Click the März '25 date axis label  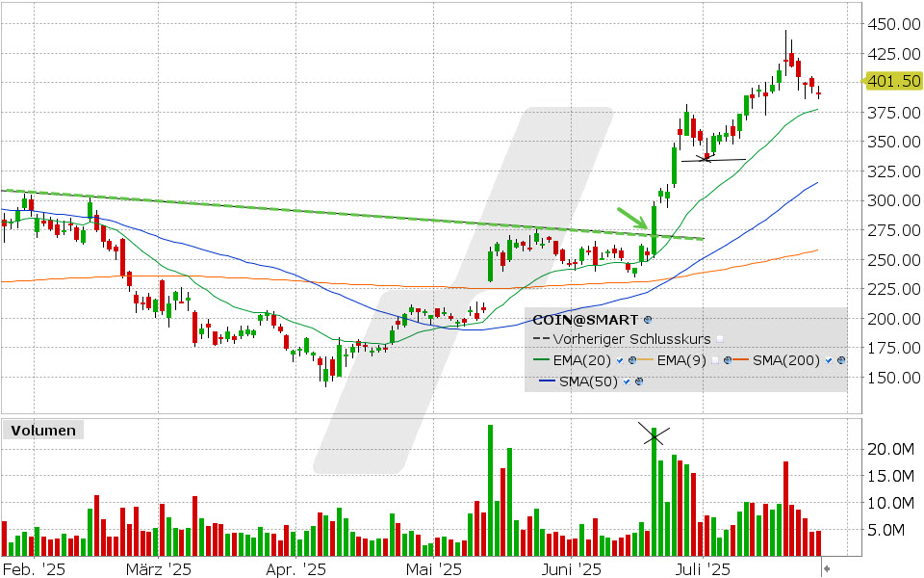click(x=159, y=569)
